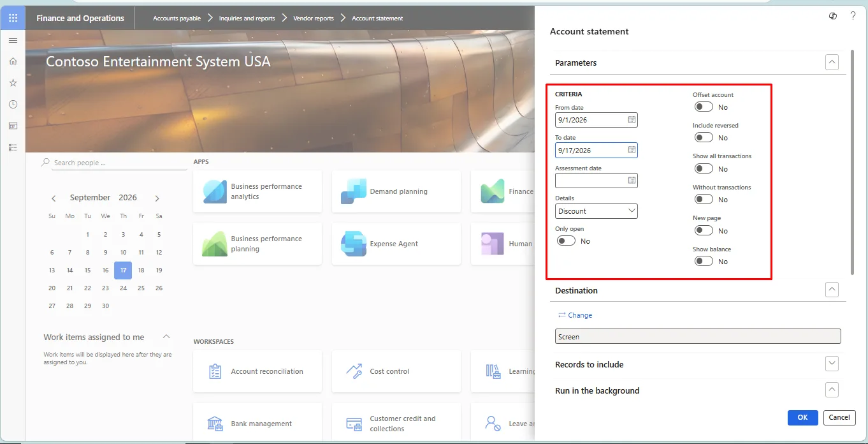Expand Records to include section chevron
The height and width of the screenshot is (444, 868).
coord(832,364)
